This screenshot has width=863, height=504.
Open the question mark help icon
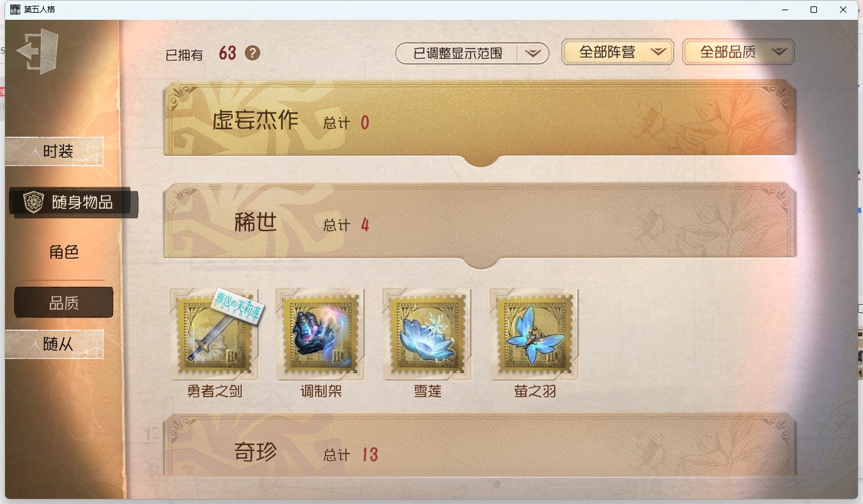click(x=253, y=53)
